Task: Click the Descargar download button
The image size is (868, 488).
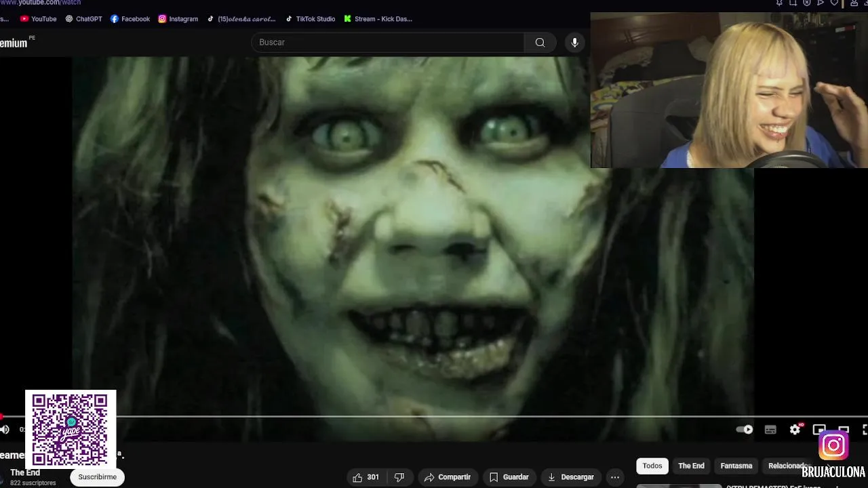Action: (x=571, y=477)
